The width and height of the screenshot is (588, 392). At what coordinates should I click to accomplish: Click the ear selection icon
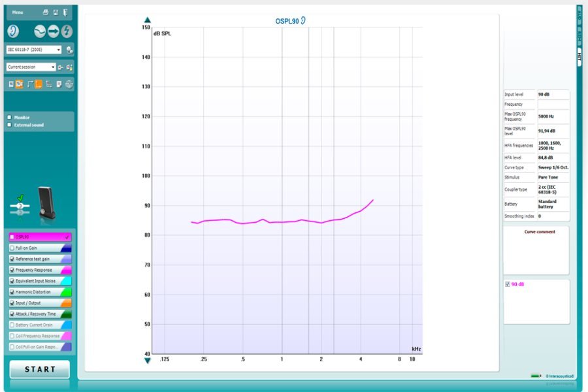point(13,31)
